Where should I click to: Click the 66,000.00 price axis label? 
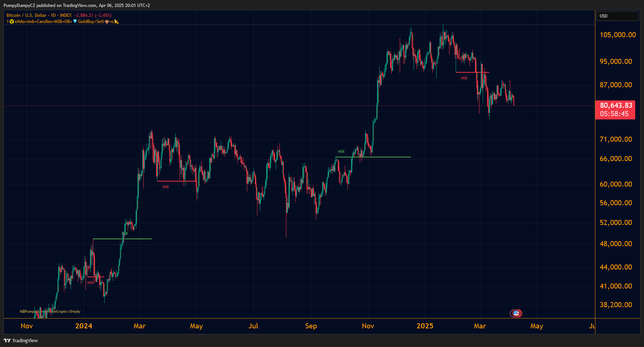coord(616,159)
